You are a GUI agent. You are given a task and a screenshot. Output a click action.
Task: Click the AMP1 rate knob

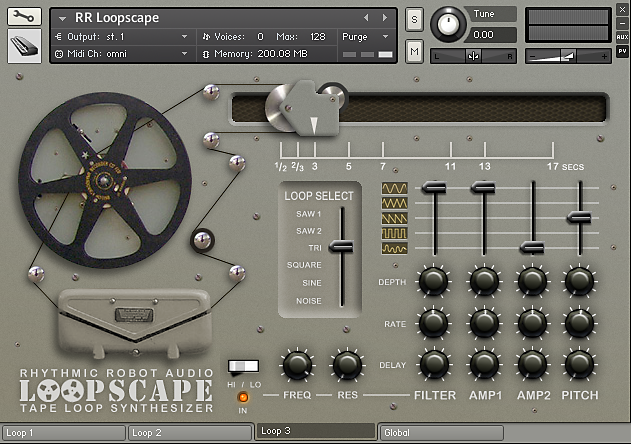coord(484,323)
